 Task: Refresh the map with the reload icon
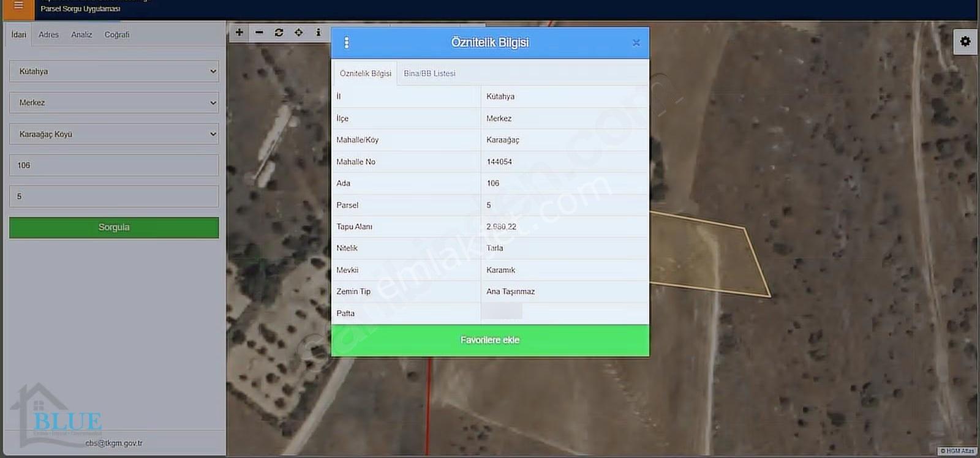click(279, 32)
